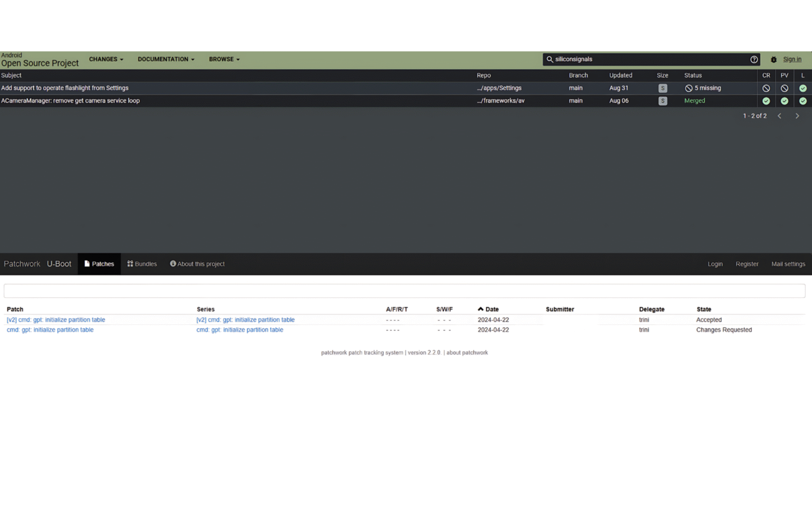Go to next results page arrow
Image resolution: width=812 pixels, height=508 pixels.
[797, 116]
